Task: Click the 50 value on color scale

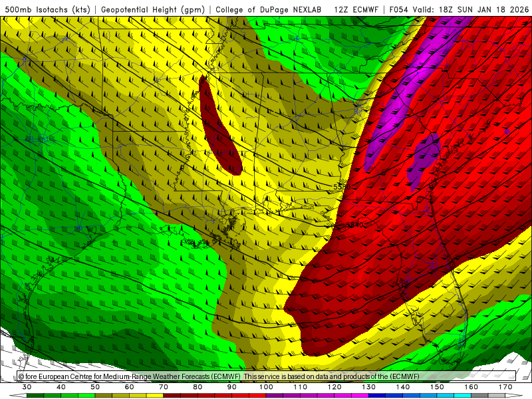Action: pyautogui.click(x=95, y=387)
